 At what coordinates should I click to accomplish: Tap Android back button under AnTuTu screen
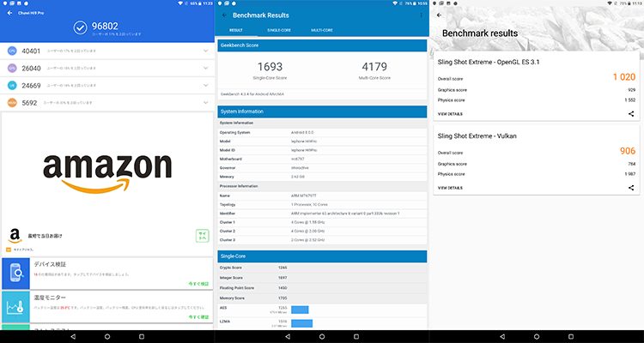tap(73, 336)
